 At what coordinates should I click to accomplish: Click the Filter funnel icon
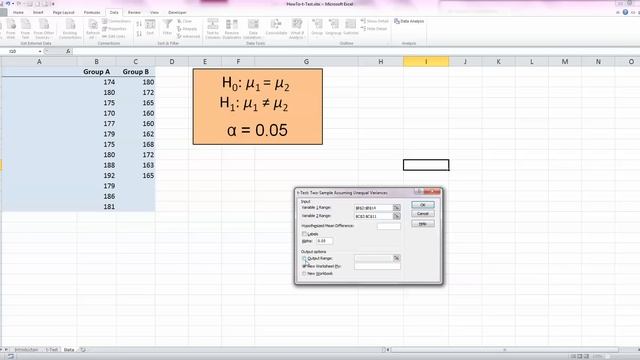167,27
